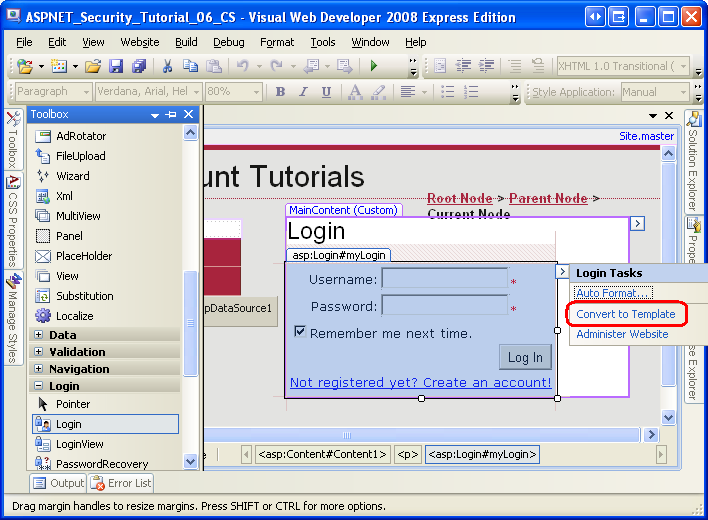Click the New Web Site toolbar icon
This screenshot has height=520, width=708.
25,66
